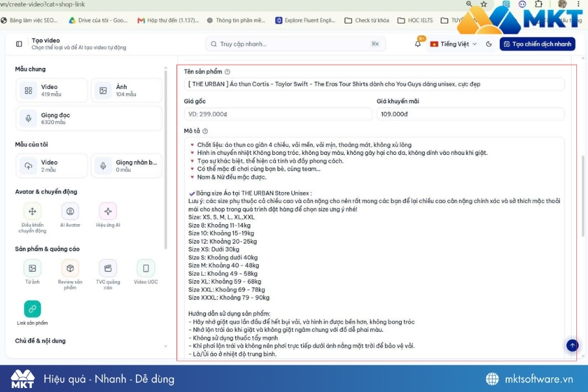Click the sidebar scroll down arrow
The image size is (588, 392).
[166, 347]
